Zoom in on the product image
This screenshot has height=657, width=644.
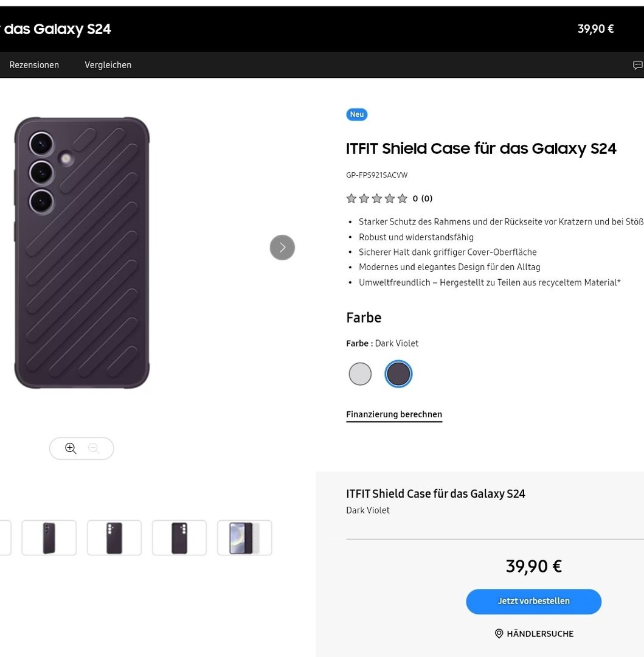tap(71, 448)
